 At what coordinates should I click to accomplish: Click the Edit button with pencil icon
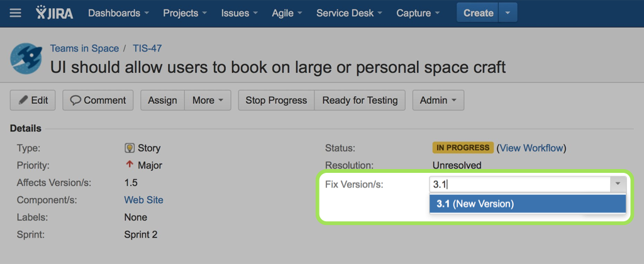coord(33,100)
